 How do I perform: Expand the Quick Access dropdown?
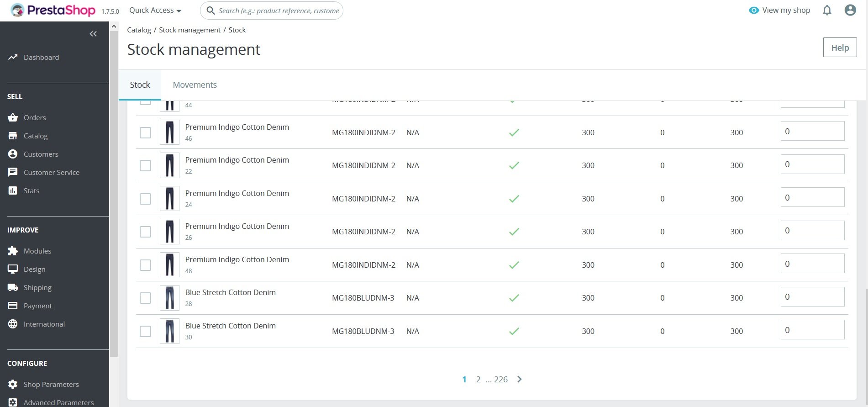click(155, 10)
